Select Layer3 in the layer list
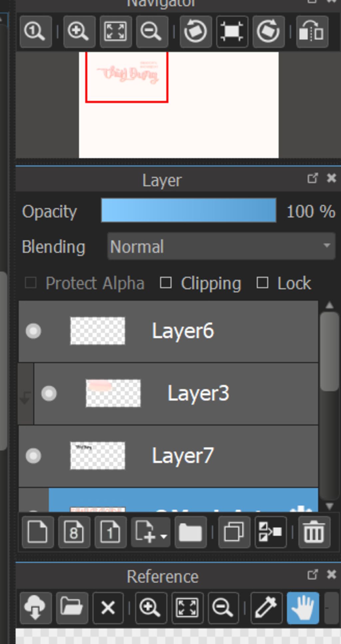 click(198, 393)
